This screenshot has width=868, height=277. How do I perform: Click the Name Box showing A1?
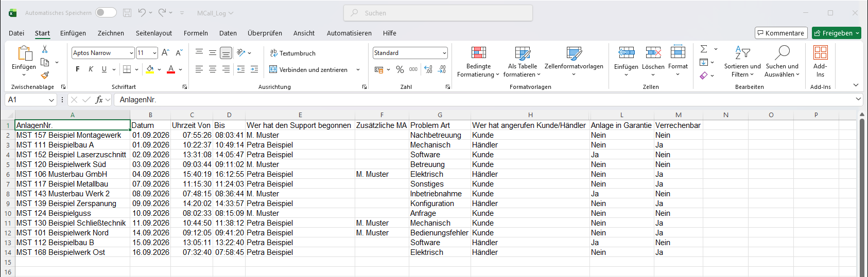coord(30,100)
